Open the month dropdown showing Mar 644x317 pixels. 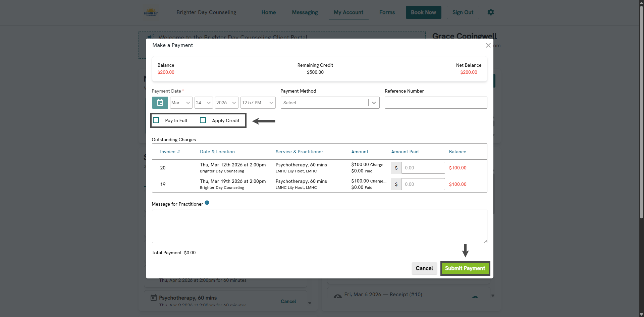click(x=181, y=103)
